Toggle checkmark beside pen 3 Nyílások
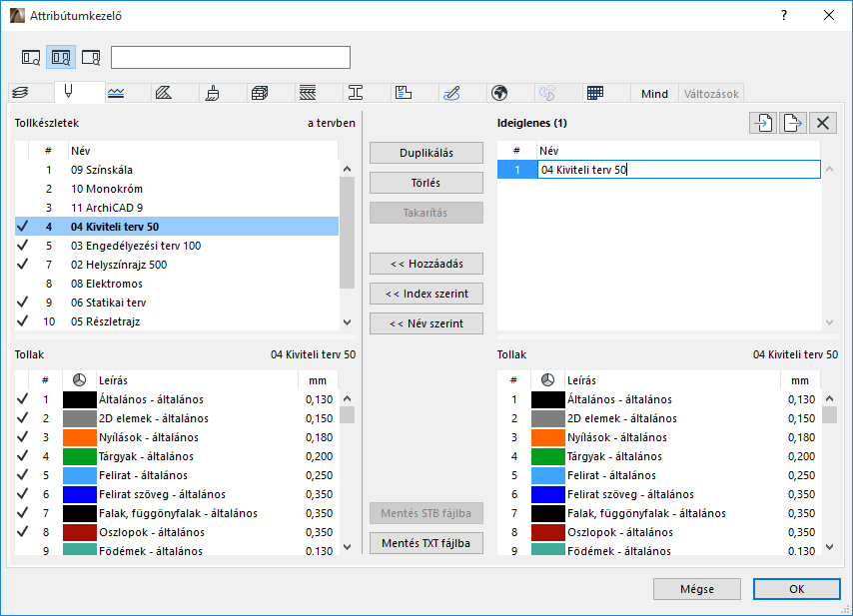Image resolution: width=853 pixels, height=616 pixels. pyautogui.click(x=22, y=437)
